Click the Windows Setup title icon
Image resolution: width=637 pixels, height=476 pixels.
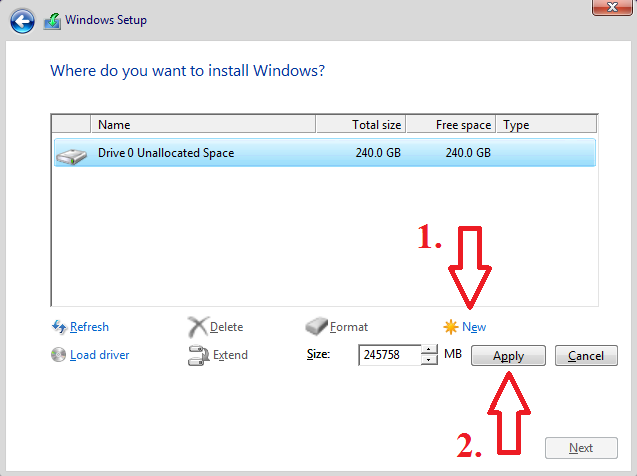click(51, 21)
